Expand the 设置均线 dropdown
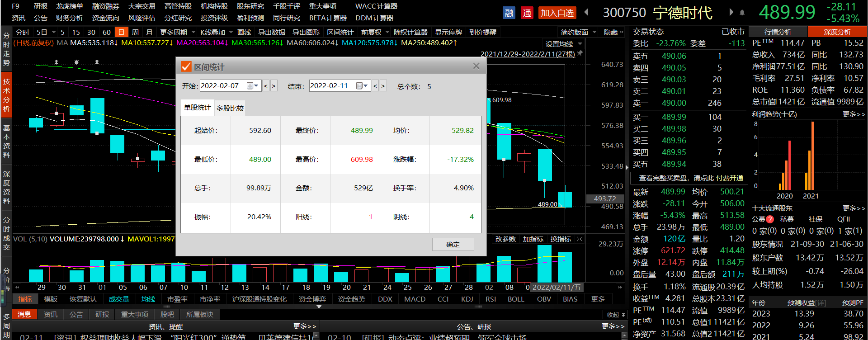Image resolution: width=868 pixels, height=340 pixels. click(x=580, y=44)
